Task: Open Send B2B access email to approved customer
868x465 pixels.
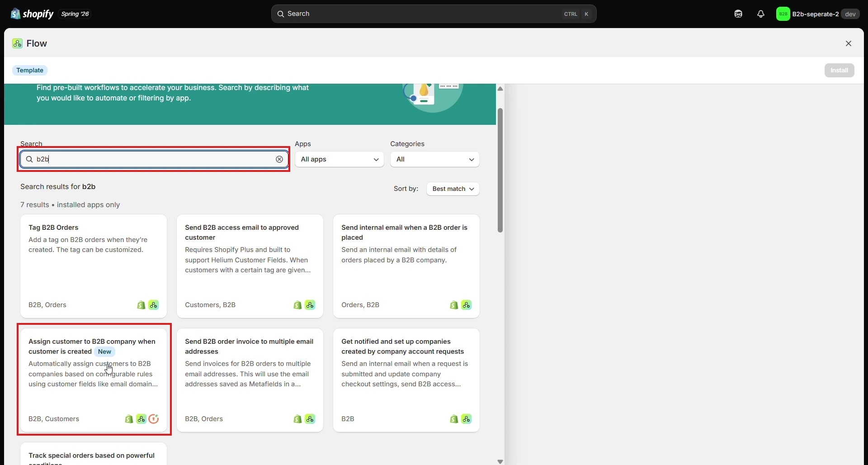Action: click(x=250, y=266)
